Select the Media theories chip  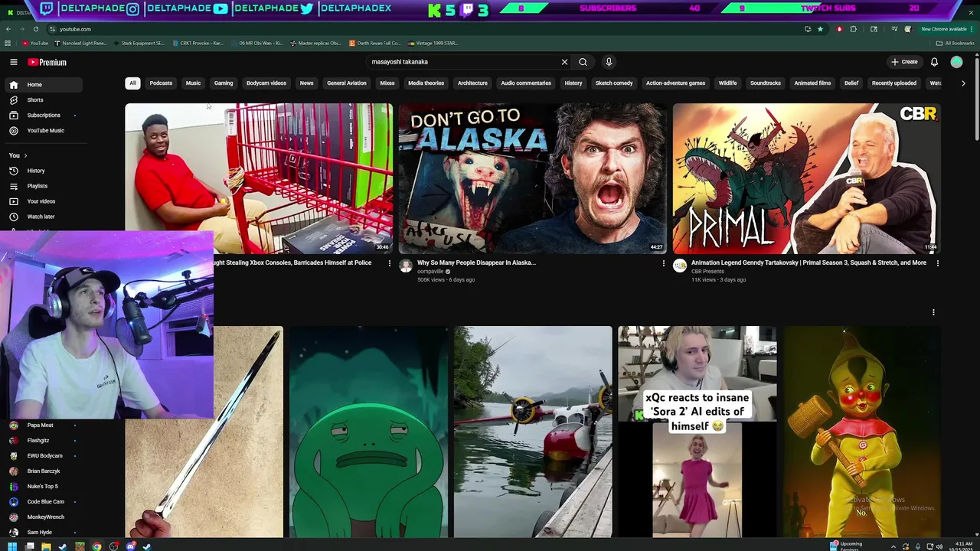point(426,83)
